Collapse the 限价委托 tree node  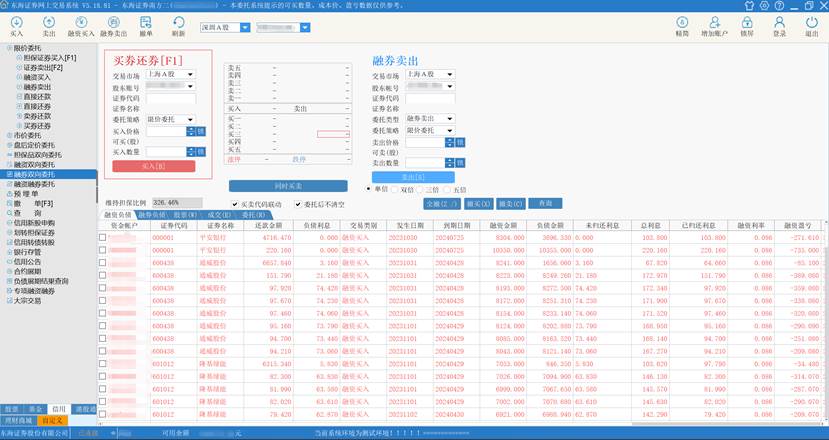[9, 48]
